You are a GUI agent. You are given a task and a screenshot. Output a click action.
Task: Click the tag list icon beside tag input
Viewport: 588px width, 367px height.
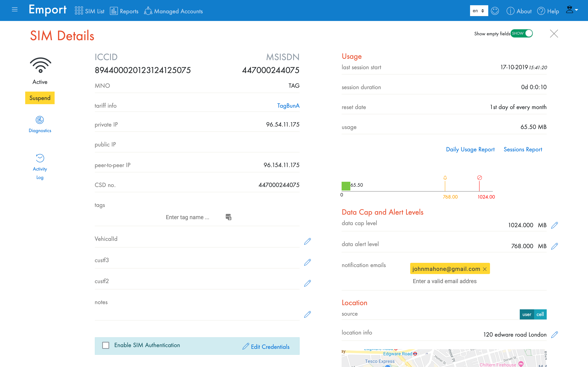pos(228,217)
